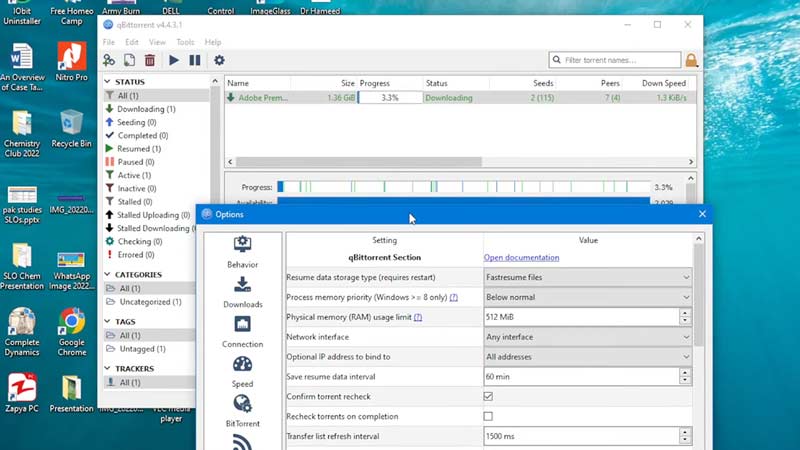The image size is (800, 450).
Task: Open the Edit menu
Action: (132, 42)
